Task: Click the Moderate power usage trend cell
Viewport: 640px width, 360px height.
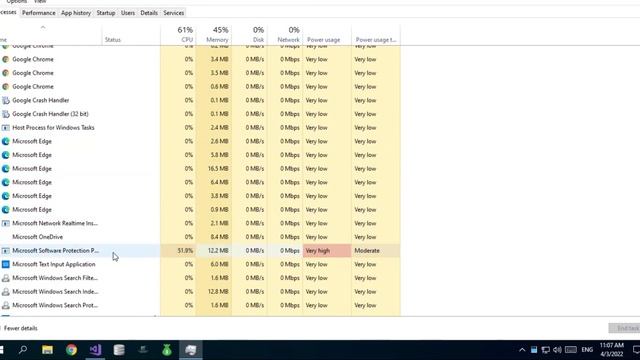Action: coord(376,251)
